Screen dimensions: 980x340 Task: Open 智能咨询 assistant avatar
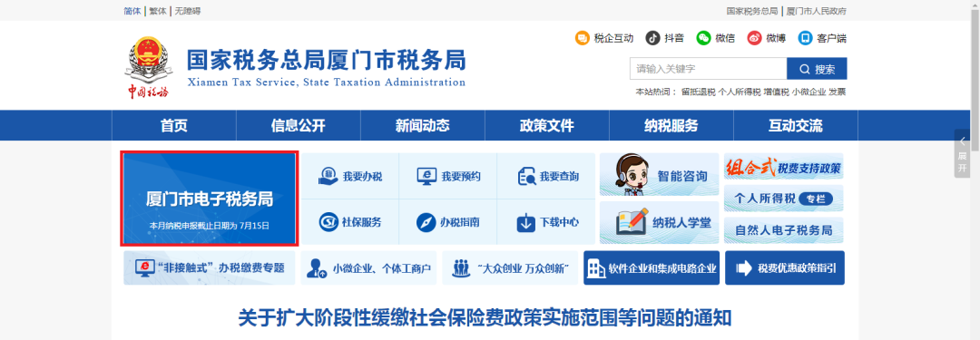click(x=632, y=174)
